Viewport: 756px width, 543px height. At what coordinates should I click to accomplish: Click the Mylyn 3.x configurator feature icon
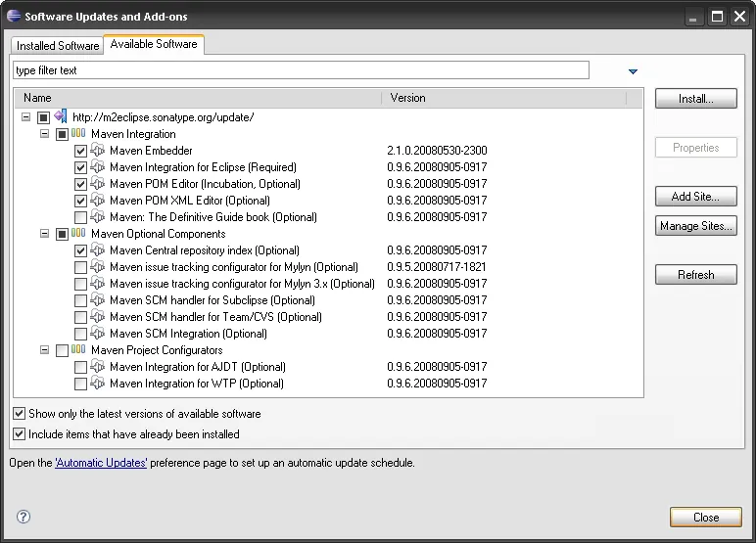97,283
